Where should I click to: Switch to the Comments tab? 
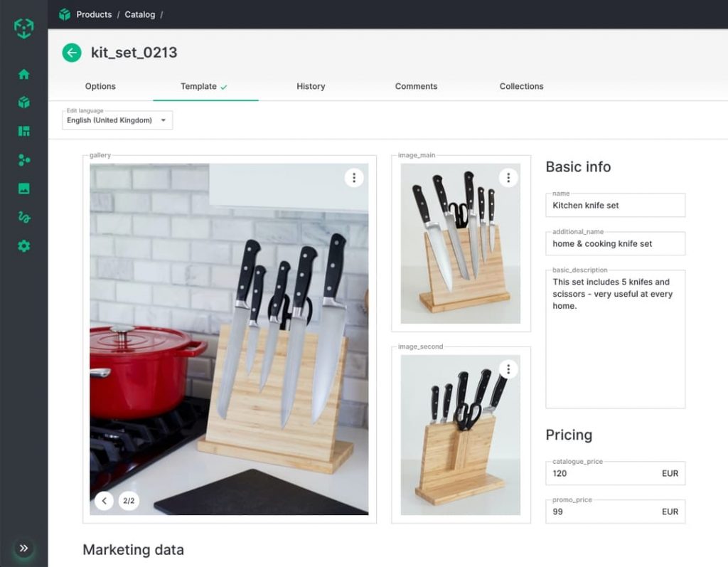[416, 87]
